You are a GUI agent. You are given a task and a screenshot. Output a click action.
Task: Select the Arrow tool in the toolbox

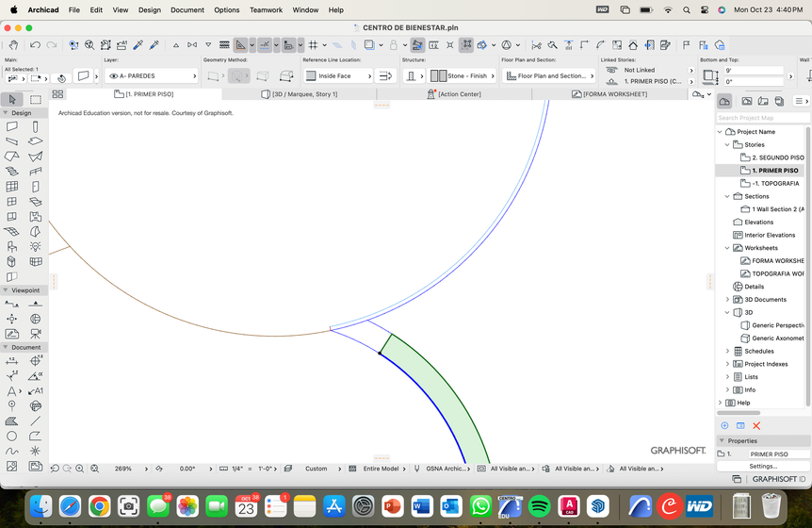tap(12, 99)
